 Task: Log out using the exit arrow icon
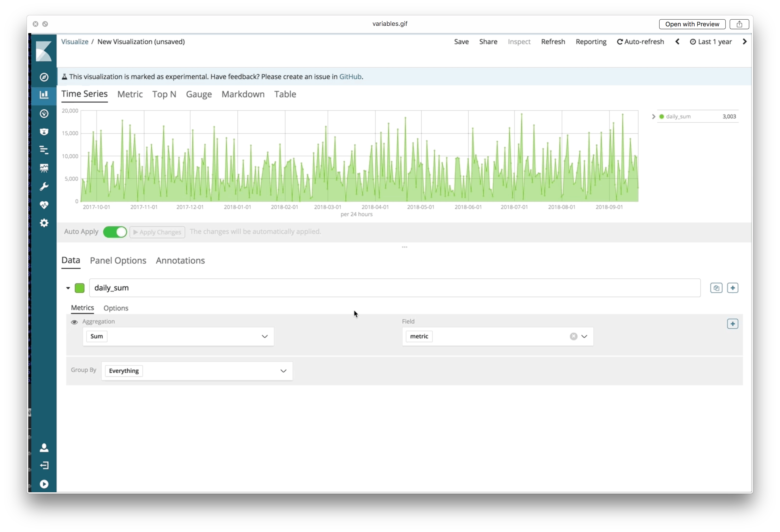[x=44, y=465]
